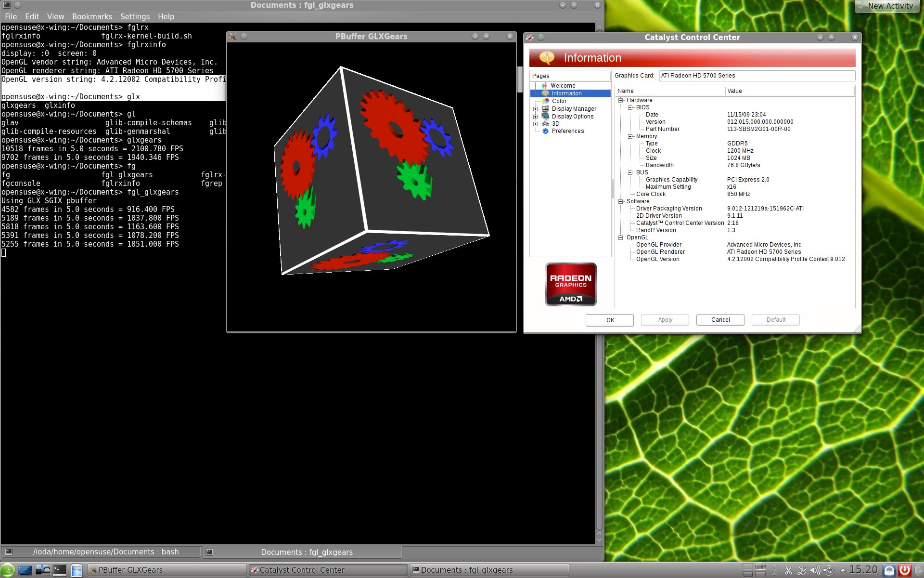This screenshot has width=924, height=578.
Task: Collapse the BIOS information group
Action: (x=630, y=107)
